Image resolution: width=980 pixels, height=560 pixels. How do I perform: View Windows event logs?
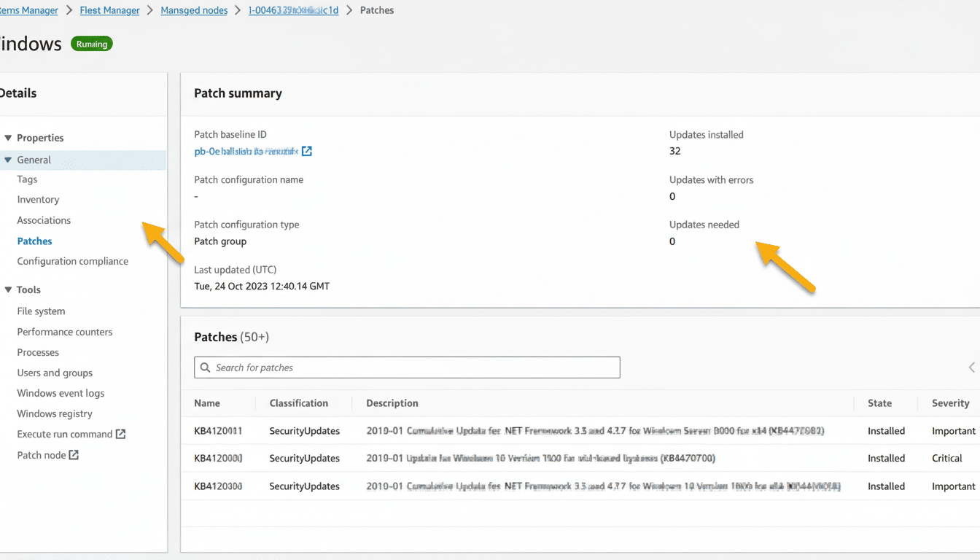pyautogui.click(x=60, y=392)
